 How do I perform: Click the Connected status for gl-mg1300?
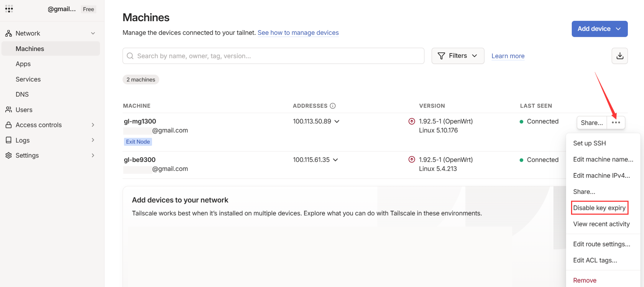(x=543, y=121)
